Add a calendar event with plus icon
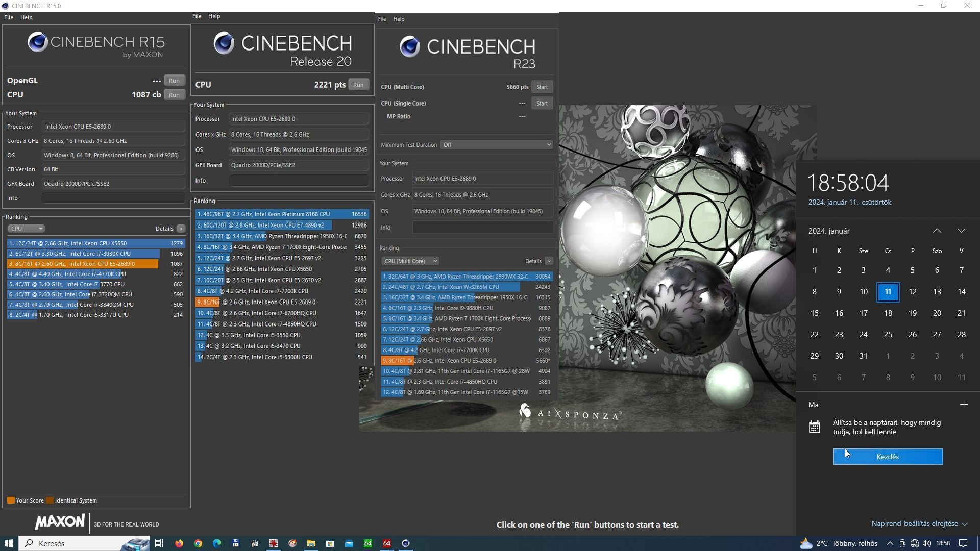 coord(964,405)
